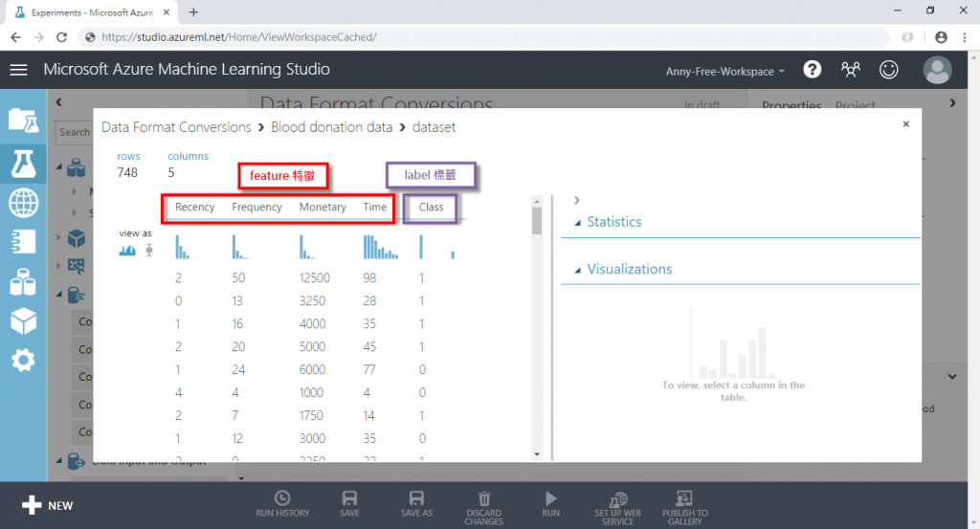Screen dimensions: 980x529
Task: Open the Anny-Free-Workspace dropdown
Action: [x=725, y=71]
